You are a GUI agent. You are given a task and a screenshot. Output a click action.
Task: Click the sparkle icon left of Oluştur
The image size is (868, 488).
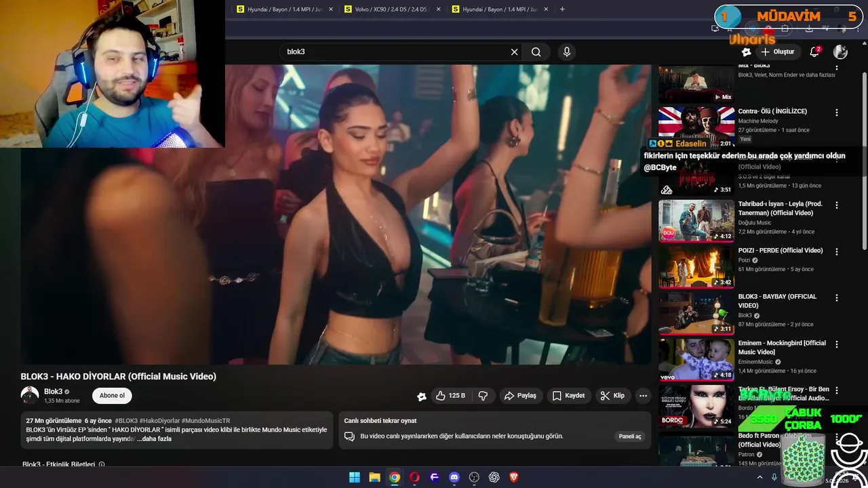(746, 52)
